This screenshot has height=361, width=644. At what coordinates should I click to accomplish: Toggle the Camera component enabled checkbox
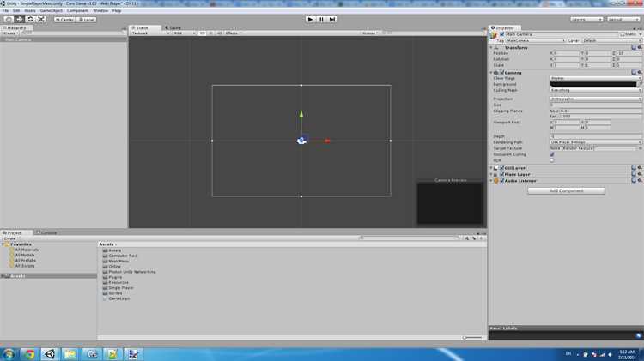(502, 73)
